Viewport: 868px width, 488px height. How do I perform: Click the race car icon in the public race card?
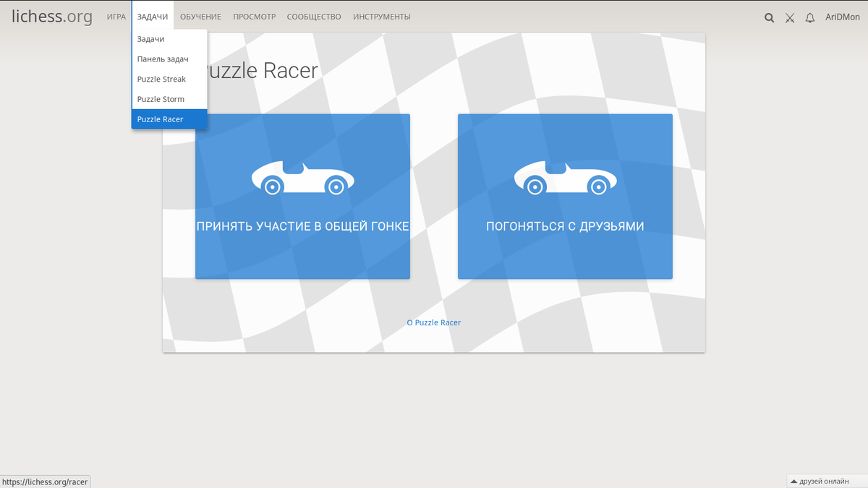(302, 178)
